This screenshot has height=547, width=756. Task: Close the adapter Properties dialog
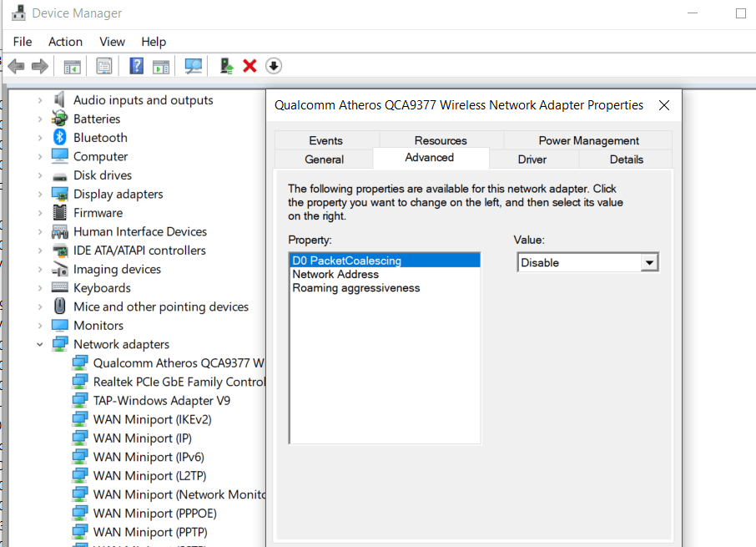point(664,105)
